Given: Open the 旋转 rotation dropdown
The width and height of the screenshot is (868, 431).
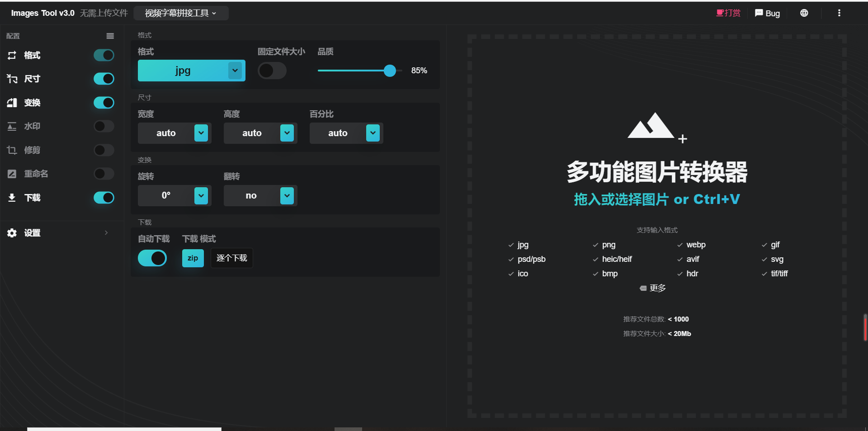Looking at the screenshot, I should click(x=174, y=195).
